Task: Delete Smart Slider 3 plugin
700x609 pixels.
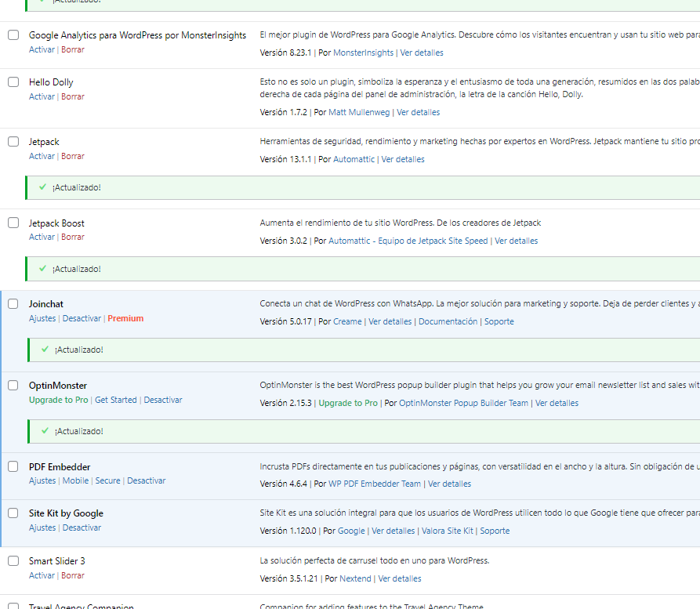Action: (73, 575)
